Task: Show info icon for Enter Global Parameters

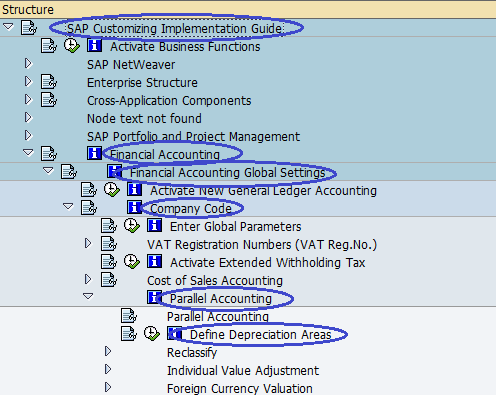Action: (154, 225)
